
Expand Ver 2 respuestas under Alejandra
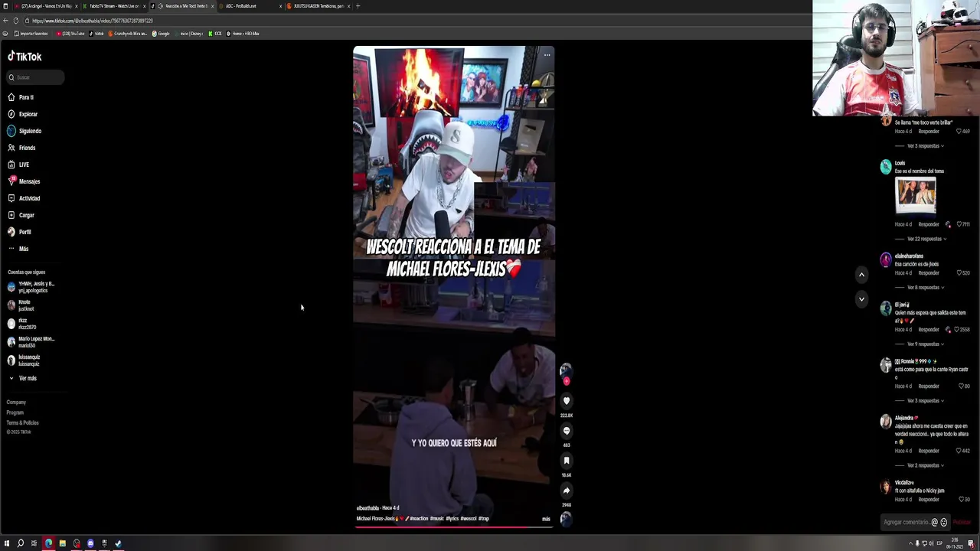(x=924, y=465)
